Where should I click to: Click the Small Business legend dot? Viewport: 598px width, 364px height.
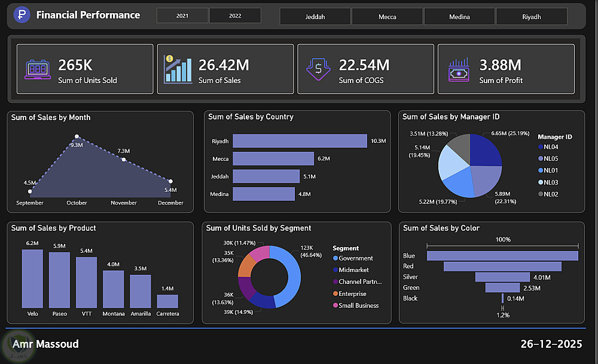[x=335, y=305]
